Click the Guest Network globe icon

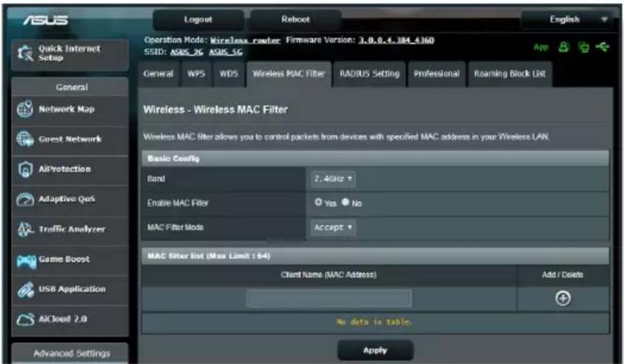coord(25,139)
